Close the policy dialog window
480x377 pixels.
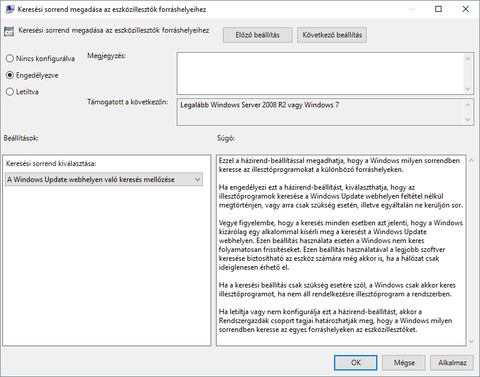pyautogui.click(x=466, y=9)
